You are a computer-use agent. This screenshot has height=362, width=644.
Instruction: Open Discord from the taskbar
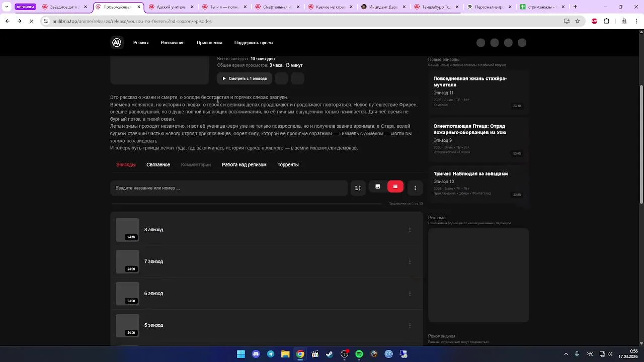point(256,354)
